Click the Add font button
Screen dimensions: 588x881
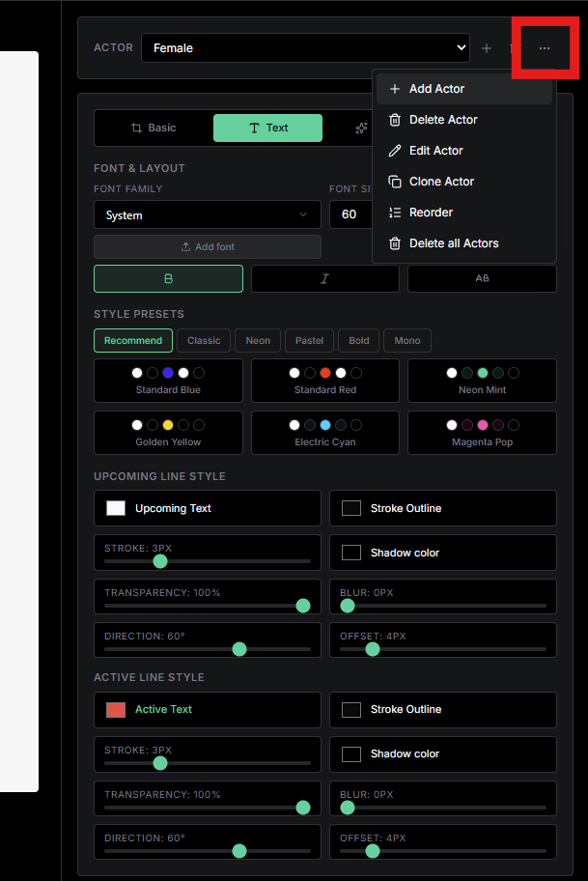208,246
